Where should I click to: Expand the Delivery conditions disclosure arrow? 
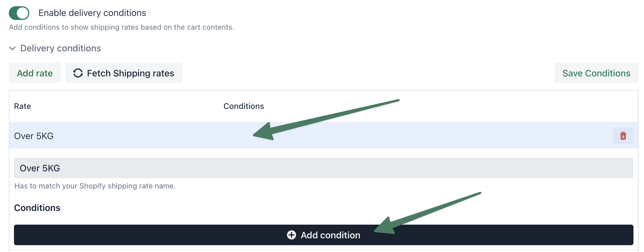pyautogui.click(x=12, y=48)
